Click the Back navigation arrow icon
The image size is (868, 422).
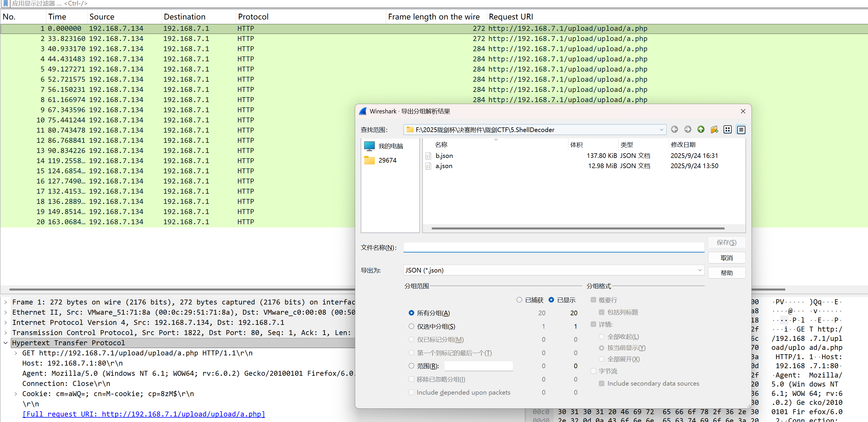coord(674,129)
